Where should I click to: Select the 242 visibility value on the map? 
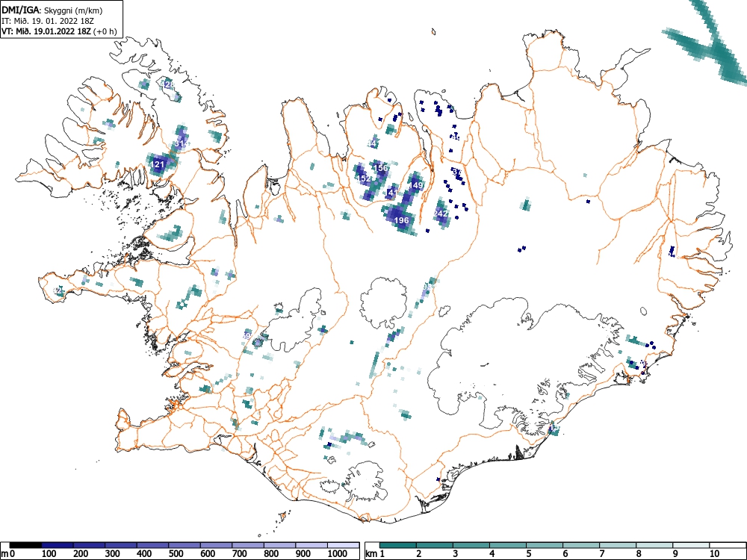click(441, 214)
